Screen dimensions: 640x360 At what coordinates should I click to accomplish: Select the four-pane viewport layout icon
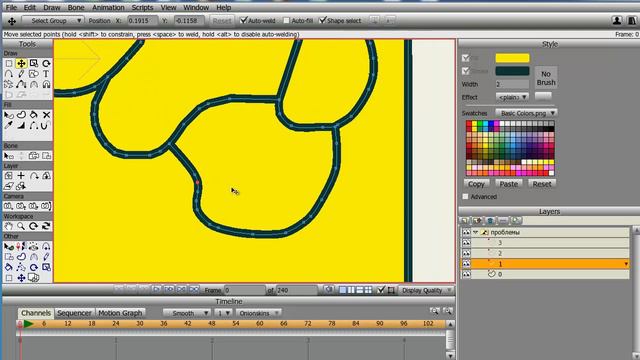click(368, 290)
